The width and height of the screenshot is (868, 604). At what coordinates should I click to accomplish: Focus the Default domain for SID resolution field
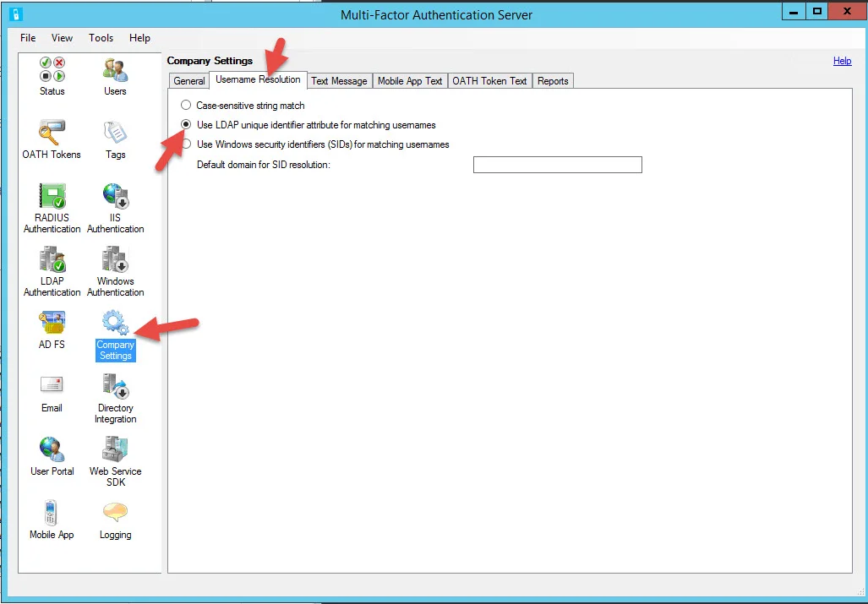point(558,165)
